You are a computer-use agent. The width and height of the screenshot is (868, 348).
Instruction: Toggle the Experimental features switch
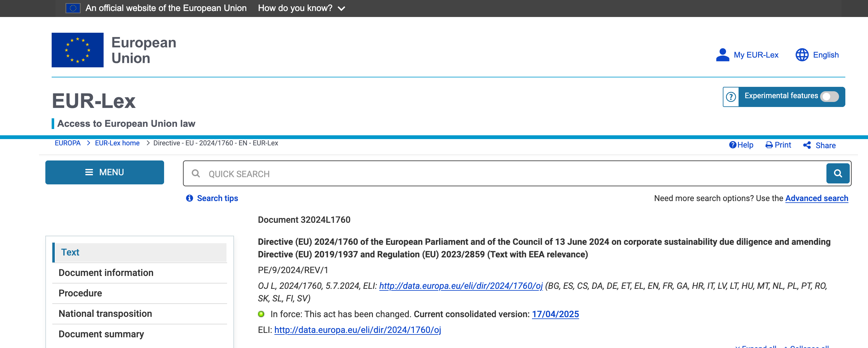point(829,97)
